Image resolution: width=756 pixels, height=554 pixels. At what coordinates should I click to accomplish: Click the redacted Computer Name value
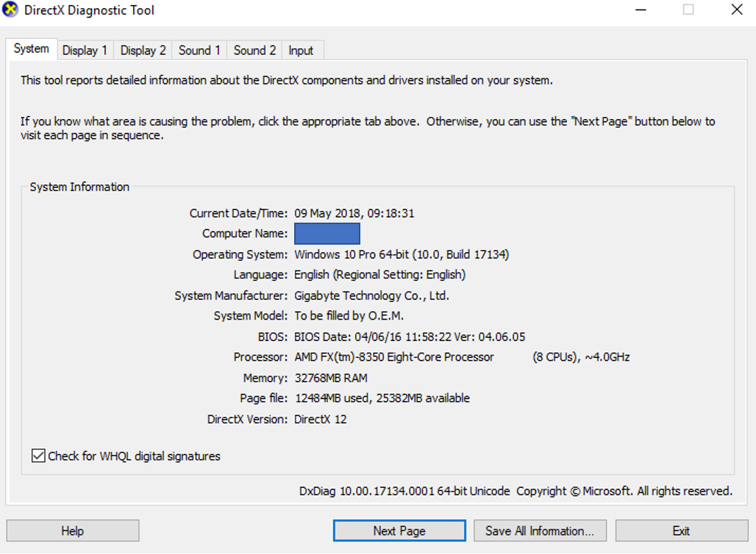327,234
